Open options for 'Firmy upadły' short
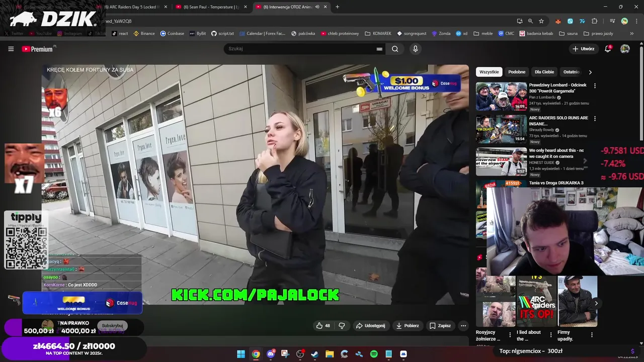The height and width of the screenshot is (362, 644). 592,334
